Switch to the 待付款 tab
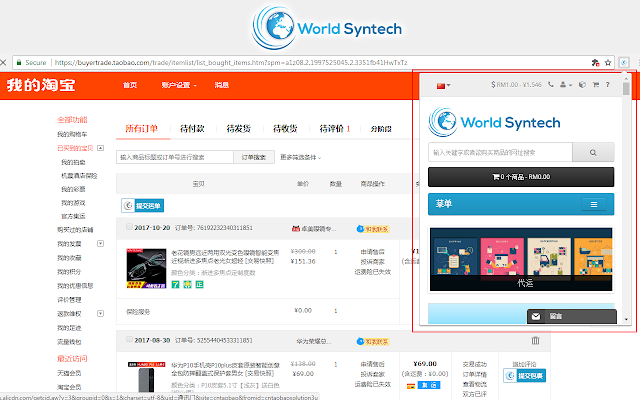Image resolution: width=640 pixels, height=400 pixels. coord(192,129)
